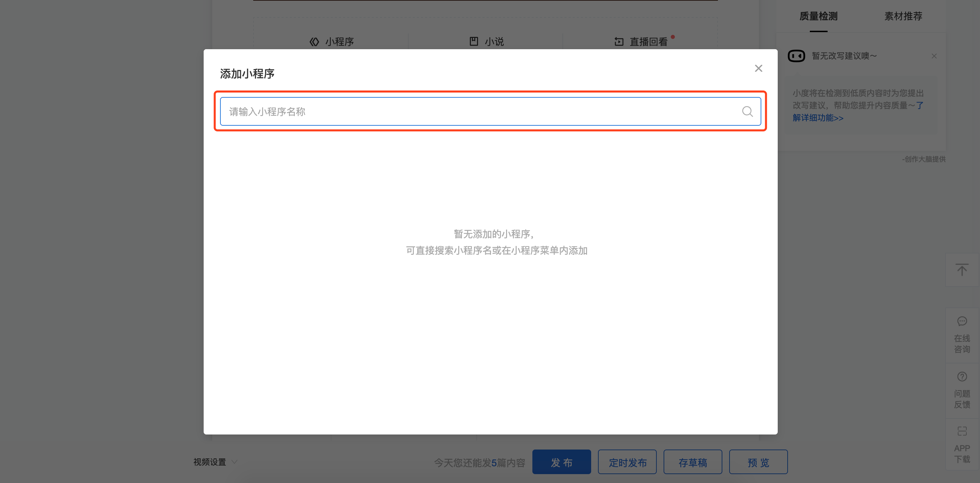Click the 小度 robot face icon
980x483 pixels.
click(796, 56)
